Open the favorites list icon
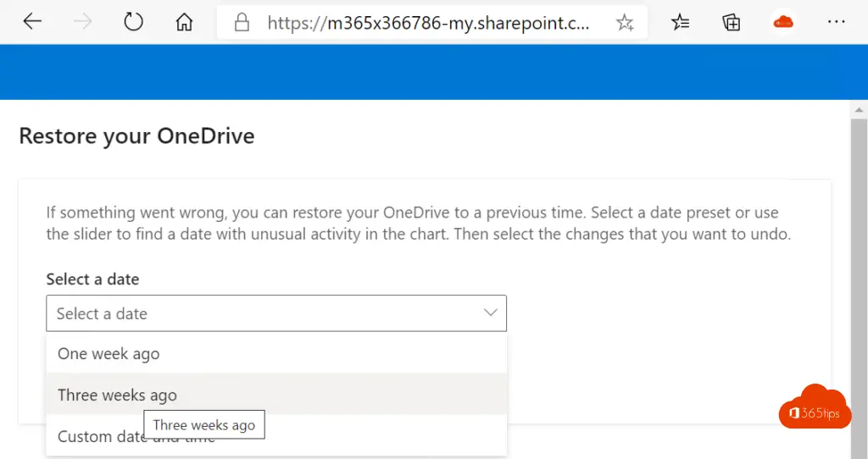Image resolution: width=868 pixels, height=459 pixels. [680, 22]
